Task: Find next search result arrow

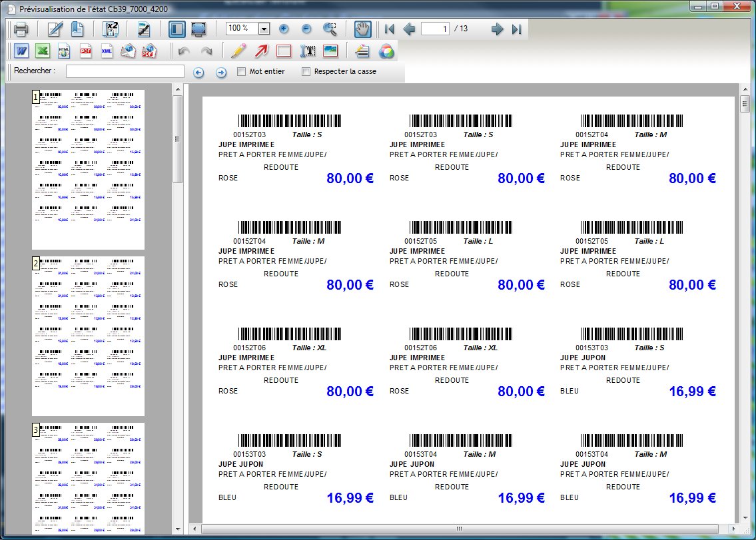Action: tap(221, 73)
